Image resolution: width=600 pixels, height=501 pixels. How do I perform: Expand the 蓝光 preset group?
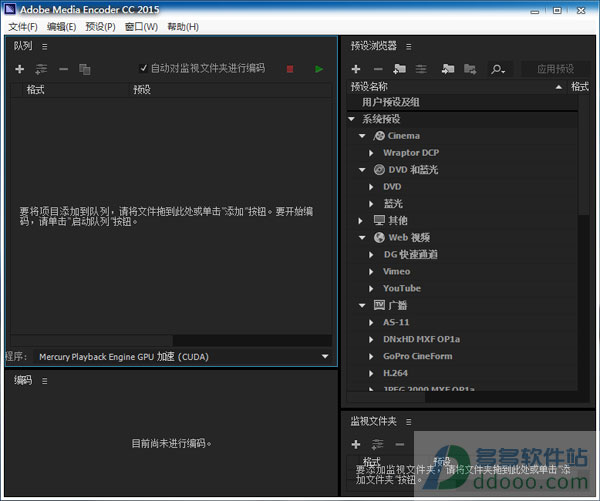[x=371, y=204]
